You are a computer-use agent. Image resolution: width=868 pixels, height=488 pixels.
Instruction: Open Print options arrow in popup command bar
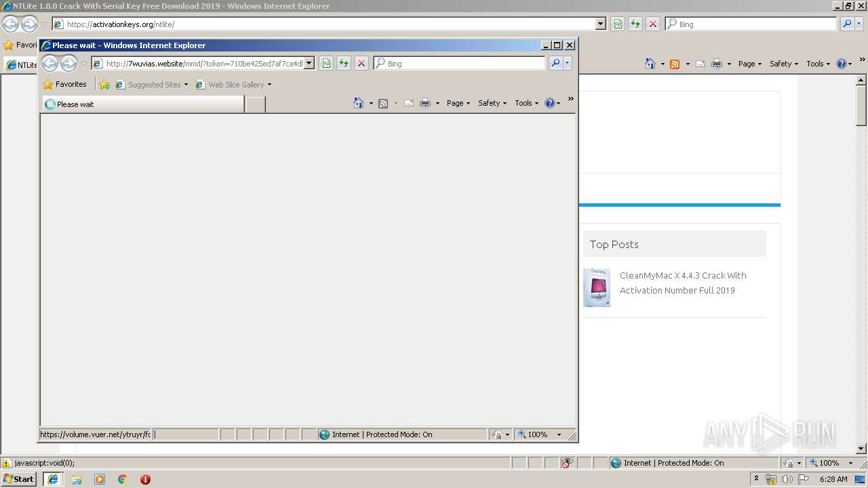point(437,103)
